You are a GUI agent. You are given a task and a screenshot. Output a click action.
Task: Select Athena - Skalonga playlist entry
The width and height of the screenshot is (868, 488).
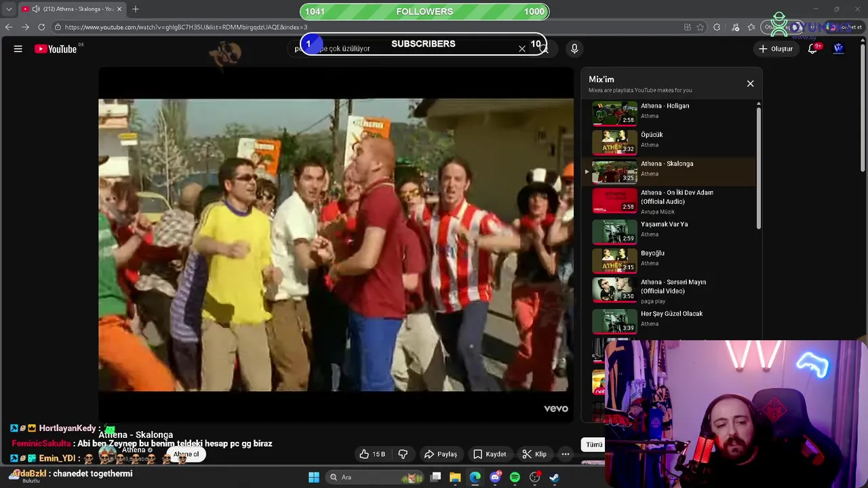[x=670, y=171]
